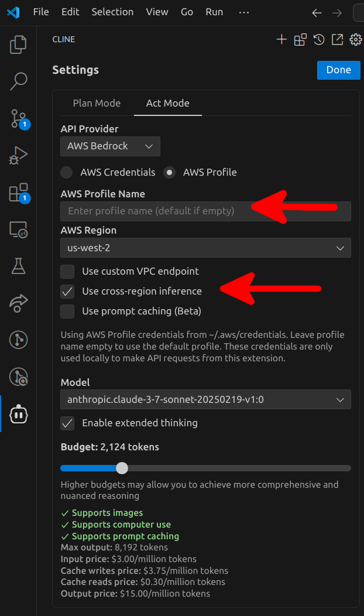Click the activity bar icon below Git graph
Viewport: 364px width, 616px height.
tap(18, 377)
